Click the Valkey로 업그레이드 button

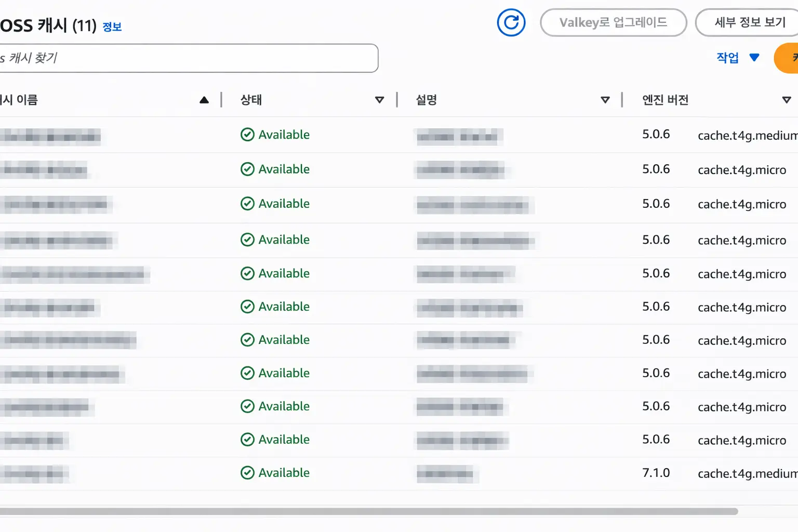[613, 22]
